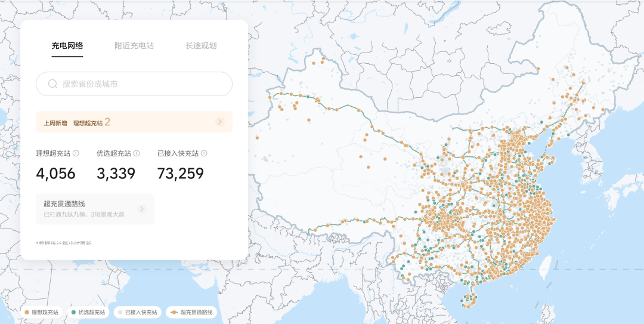Viewport: 644px width, 324px height.
Task: Select the 充电网络 tab
Action: click(67, 45)
